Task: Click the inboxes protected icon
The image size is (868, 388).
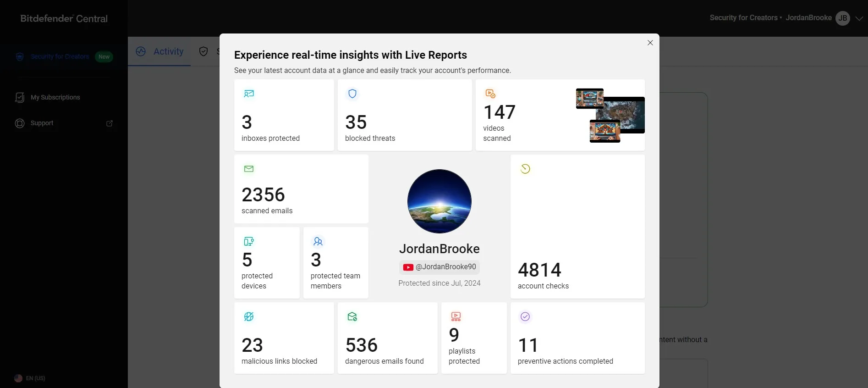Action: pos(249,94)
